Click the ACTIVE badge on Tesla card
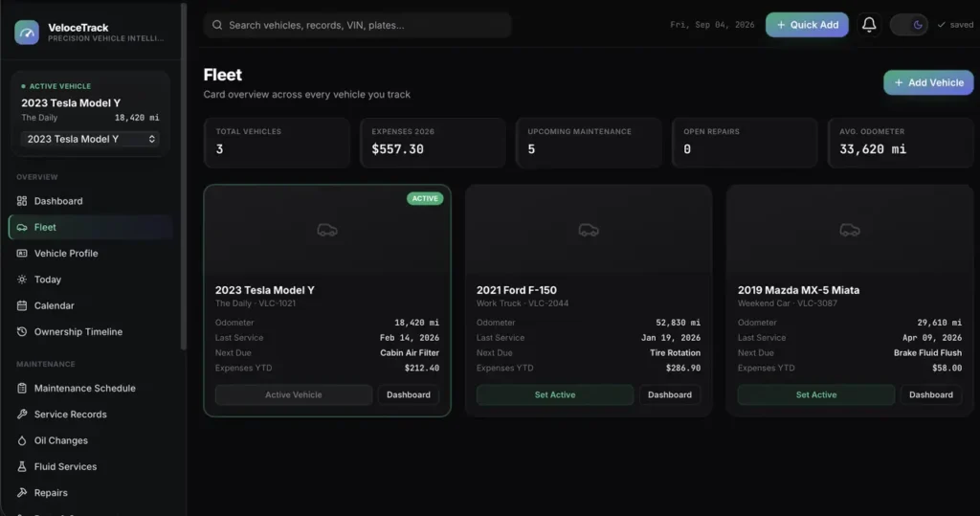Screen dimensions: 980x516 click(425, 198)
